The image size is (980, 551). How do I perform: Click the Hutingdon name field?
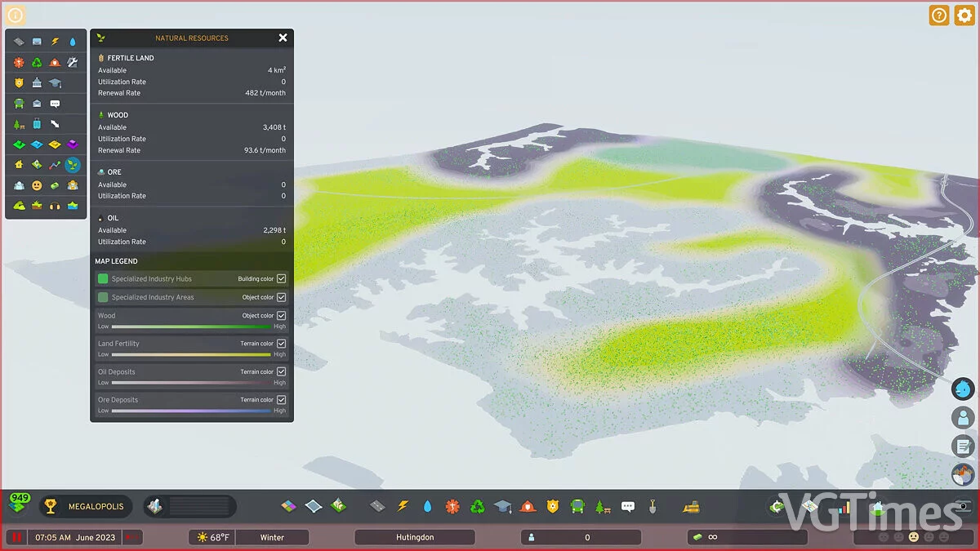pos(414,537)
